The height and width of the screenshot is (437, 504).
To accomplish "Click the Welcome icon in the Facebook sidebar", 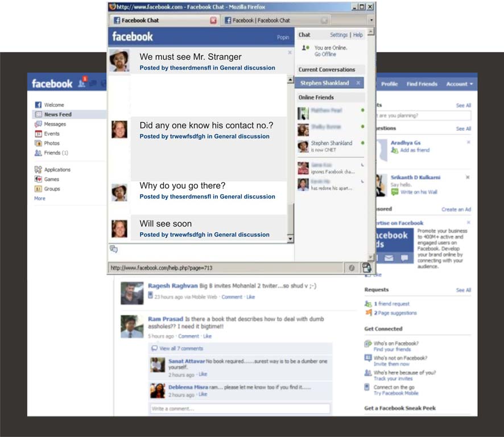I will (x=38, y=105).
